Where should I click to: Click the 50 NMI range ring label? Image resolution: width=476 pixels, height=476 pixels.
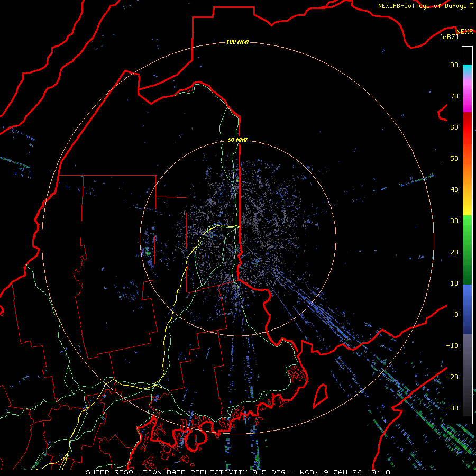tap(237, 140)
